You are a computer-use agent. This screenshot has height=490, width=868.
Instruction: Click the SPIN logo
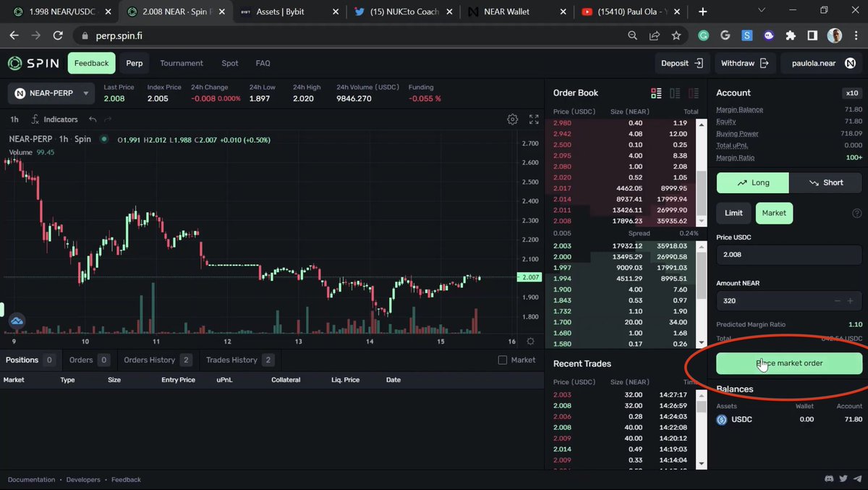tap(33, 63)
